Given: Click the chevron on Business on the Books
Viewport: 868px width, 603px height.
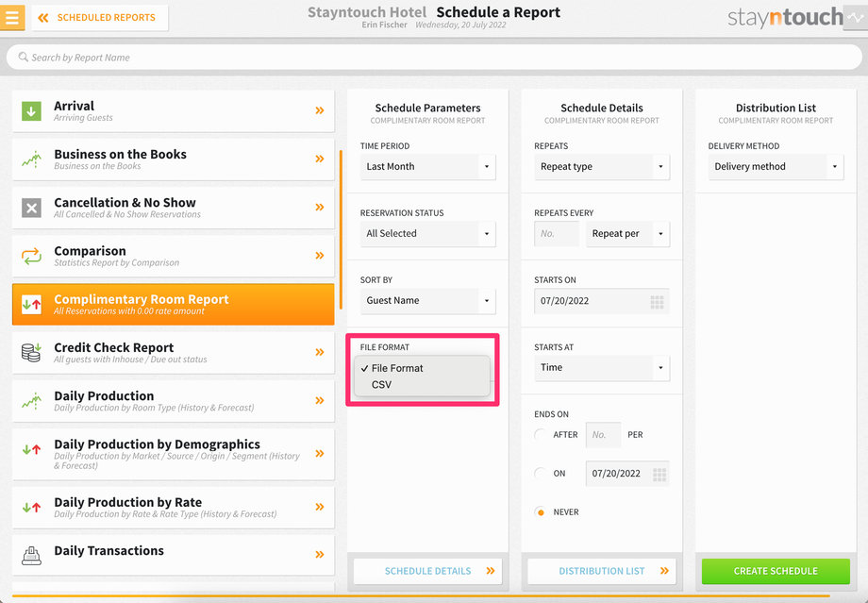Looking at the screenshot, I should point(320,159).
